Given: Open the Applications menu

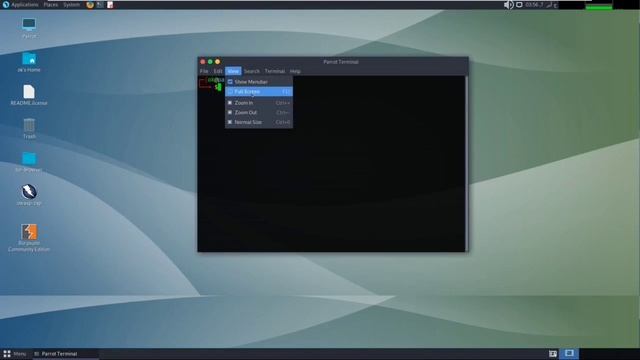Looking at the screenshot, I should tap(24, 4).
